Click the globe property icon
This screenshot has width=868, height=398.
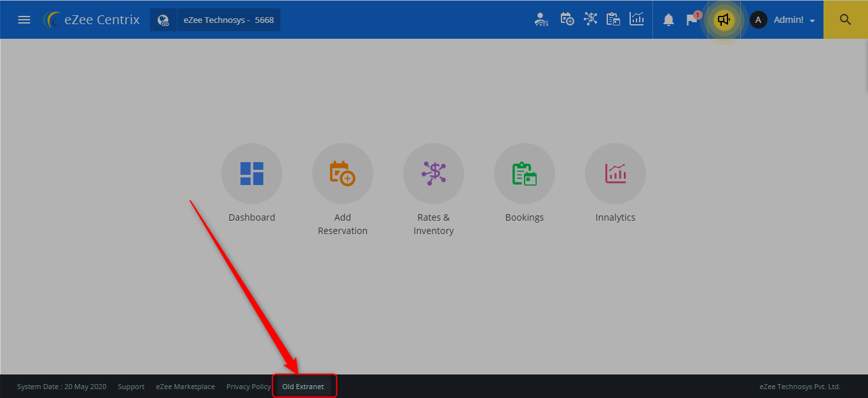tap(163, 20)
